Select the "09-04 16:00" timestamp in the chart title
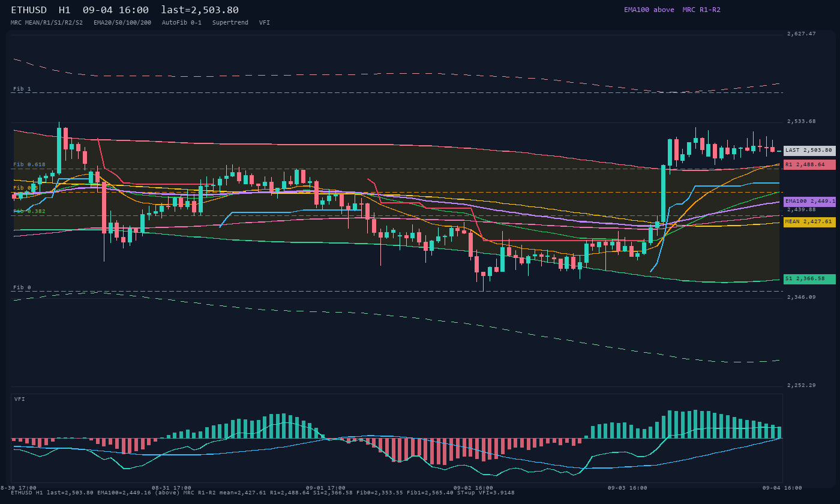840x504 pixels. (116, 10)
